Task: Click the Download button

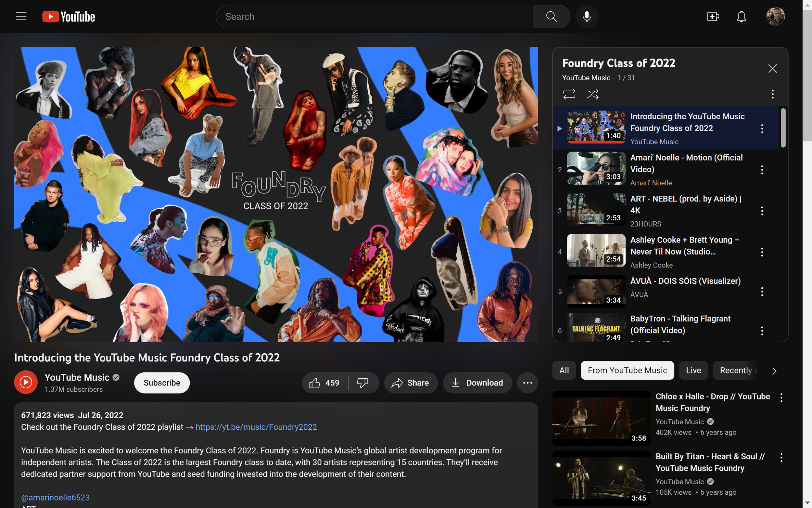Action: coord(477,383)
